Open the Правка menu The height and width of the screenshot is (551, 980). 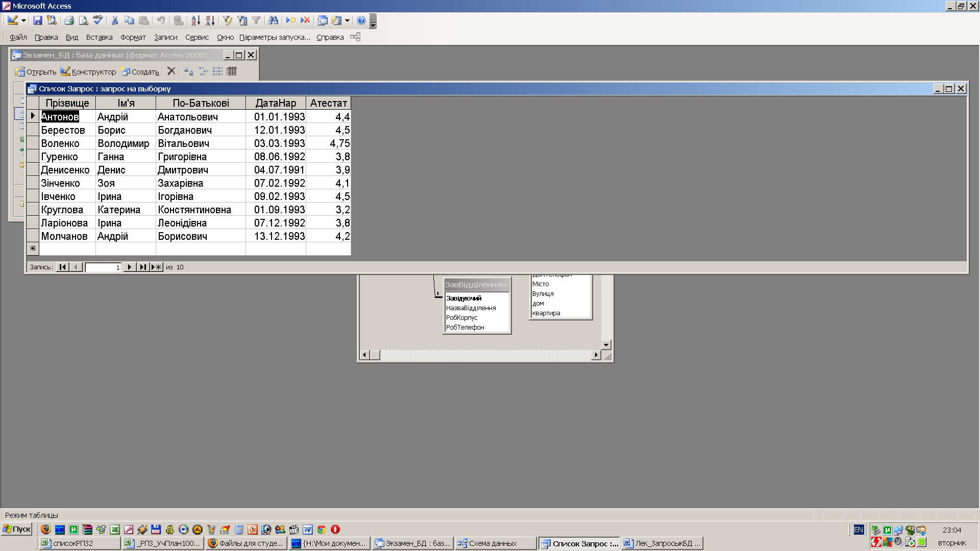coord(46,37)
